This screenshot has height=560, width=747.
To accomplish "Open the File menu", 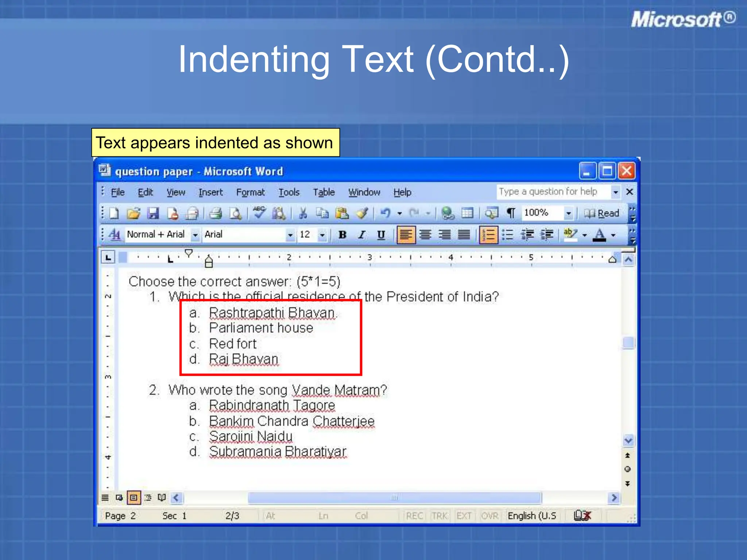I will [117, 192].
